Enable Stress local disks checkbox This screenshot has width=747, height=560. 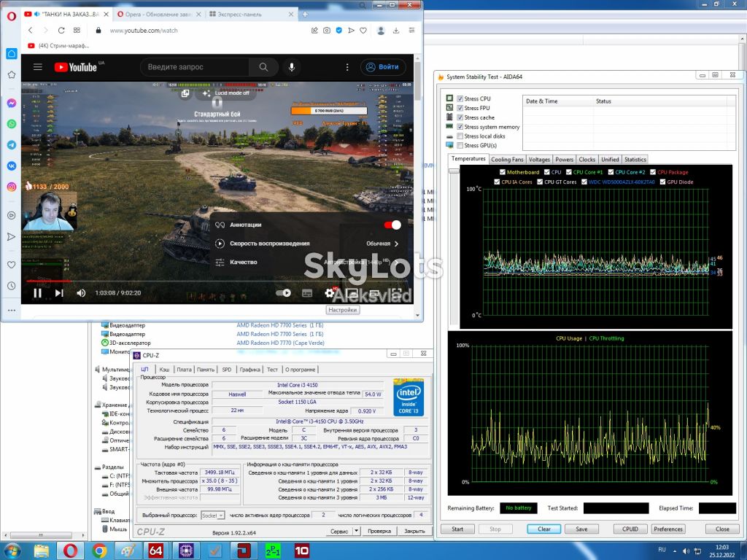(460, 136)
